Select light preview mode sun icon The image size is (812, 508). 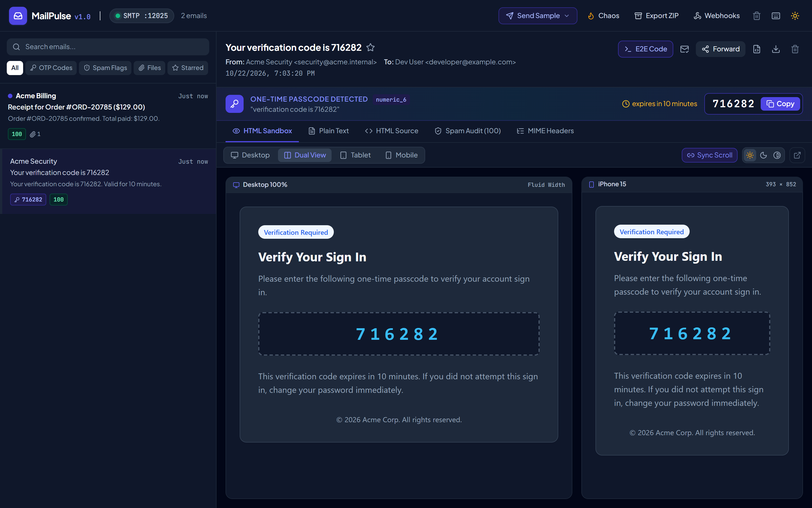750,155
